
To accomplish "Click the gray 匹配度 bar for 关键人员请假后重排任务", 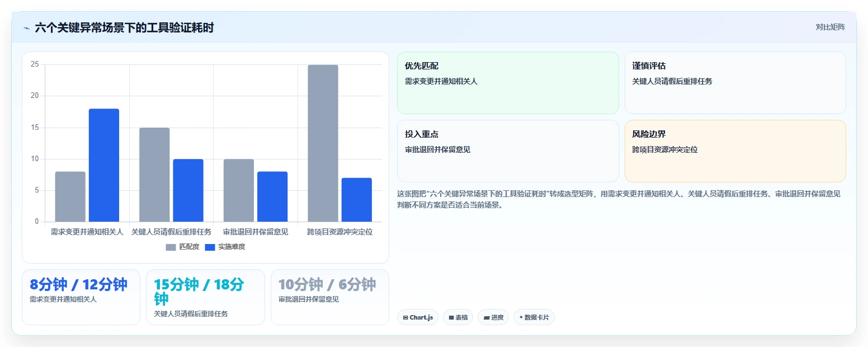I will (x=154, y=175).
